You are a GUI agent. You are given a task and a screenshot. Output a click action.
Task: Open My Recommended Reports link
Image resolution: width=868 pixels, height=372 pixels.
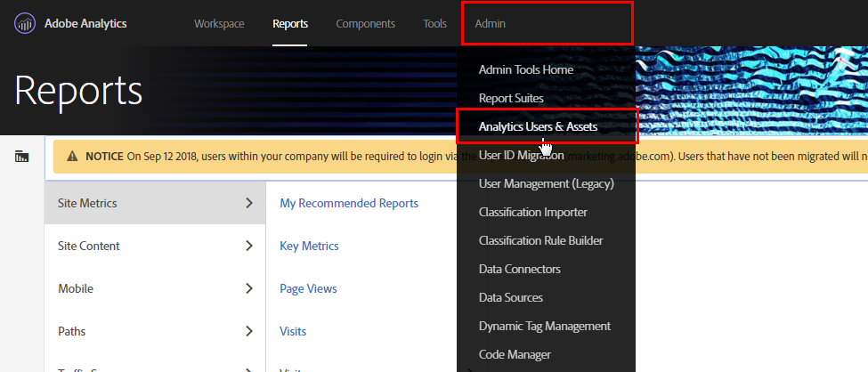pyautogui.click(x=349, y=203)
